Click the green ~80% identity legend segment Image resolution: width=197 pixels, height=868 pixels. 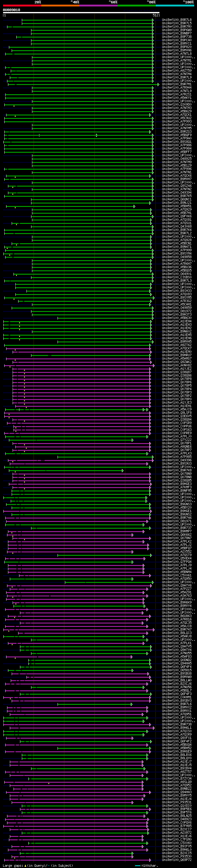137,6
